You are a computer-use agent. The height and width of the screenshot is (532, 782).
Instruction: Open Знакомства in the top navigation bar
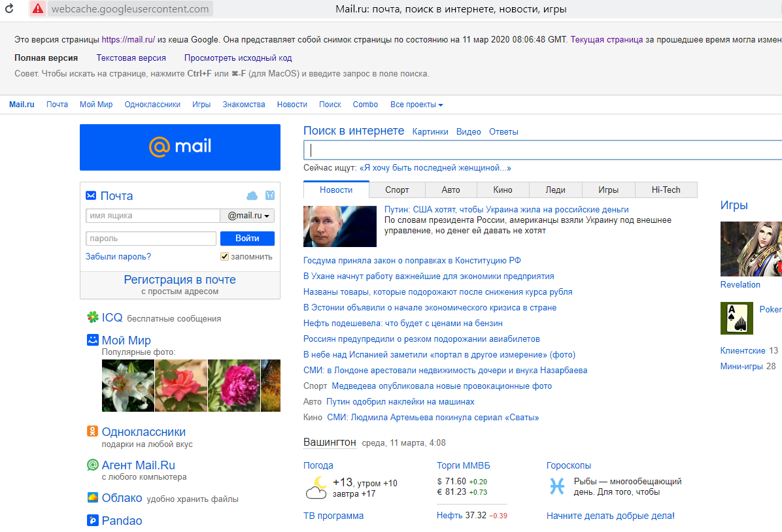click(x=244, y=104)
